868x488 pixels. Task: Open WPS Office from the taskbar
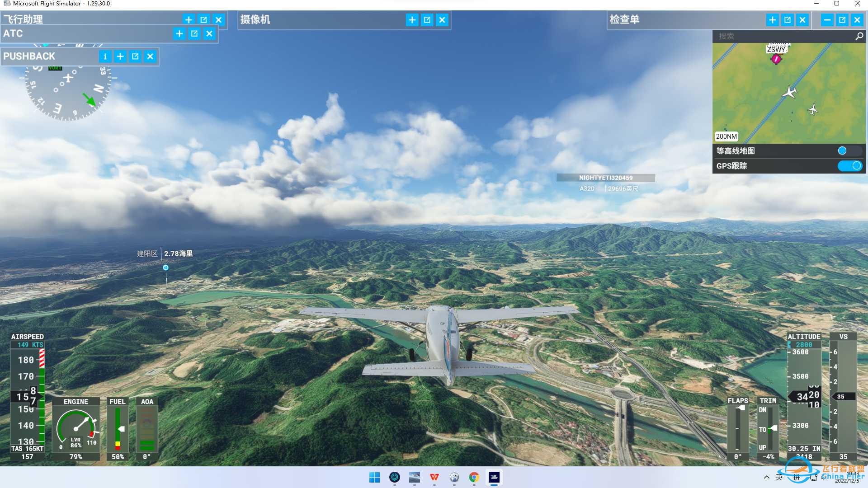coord(434,477)
